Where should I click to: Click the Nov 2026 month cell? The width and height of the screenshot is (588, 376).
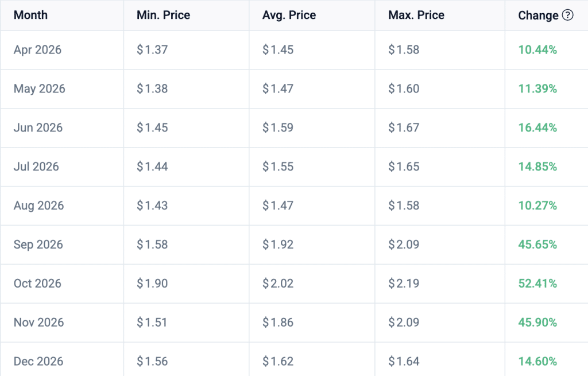38,323
